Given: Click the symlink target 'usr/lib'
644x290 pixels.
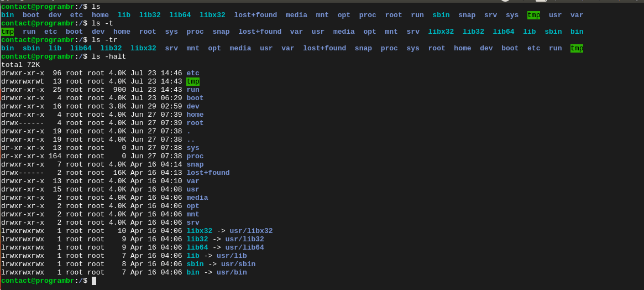Looking at the screenshot, I should coord(232,256).
